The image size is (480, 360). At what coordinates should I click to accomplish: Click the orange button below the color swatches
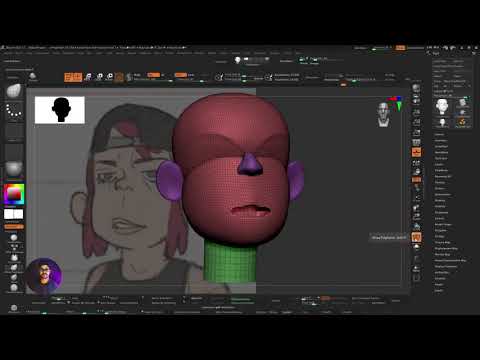pyautogui.click(x=14, y=227)
